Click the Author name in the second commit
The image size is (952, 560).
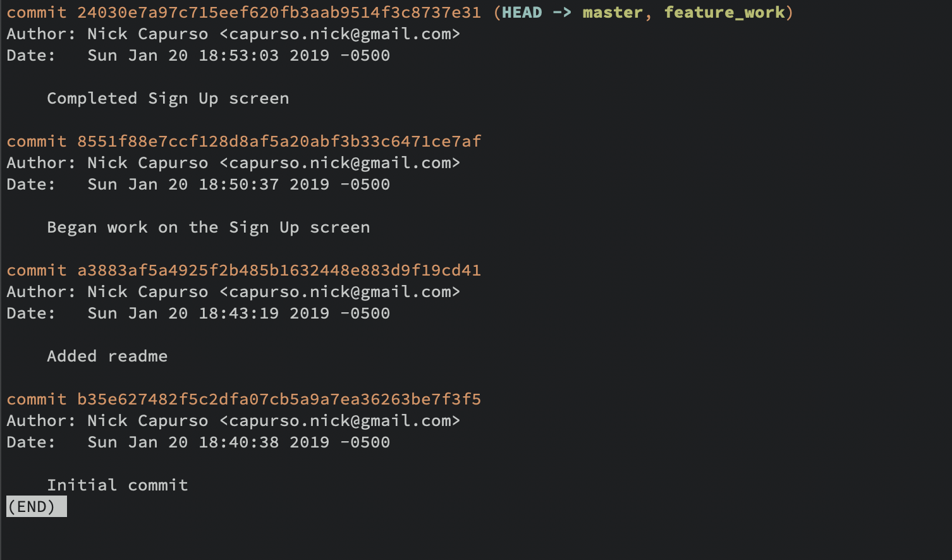click(148, 163)
